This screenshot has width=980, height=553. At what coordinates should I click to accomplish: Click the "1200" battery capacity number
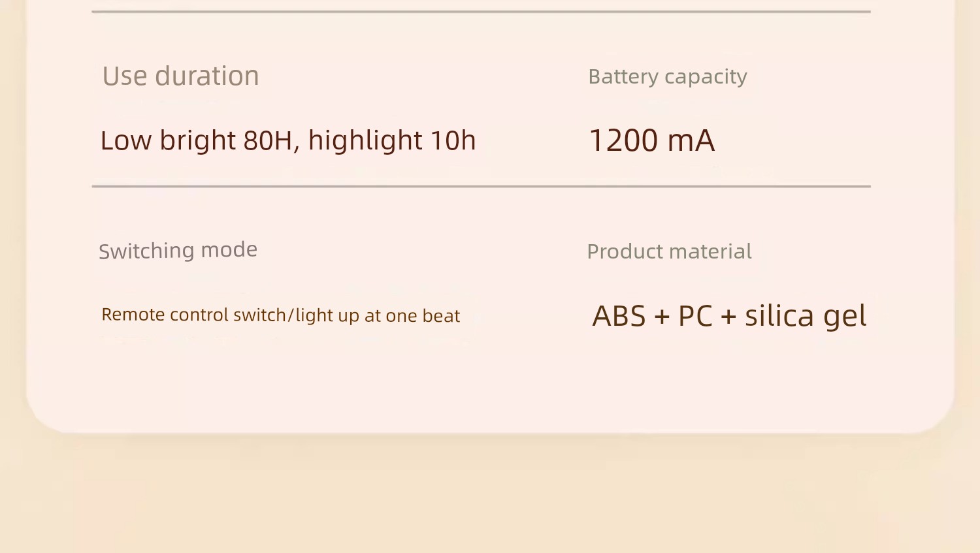tap(623, 141)
